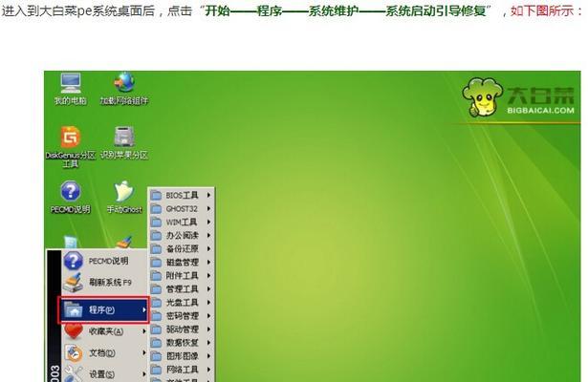This screenshot has width=588, height=382.
Task: Expand arrow next to 收藏夹(A)
Action: click(x=143, y=331)
